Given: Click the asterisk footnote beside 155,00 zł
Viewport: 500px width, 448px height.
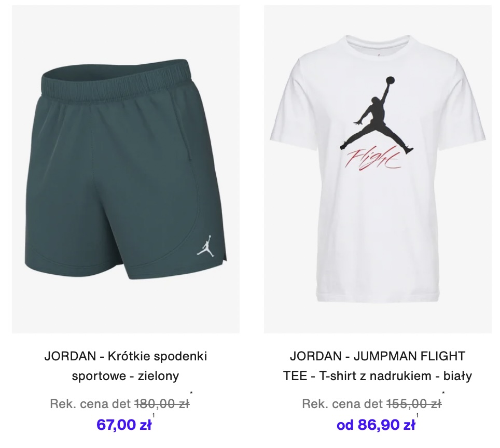Looking at the screenshot, I should [443, 393].
